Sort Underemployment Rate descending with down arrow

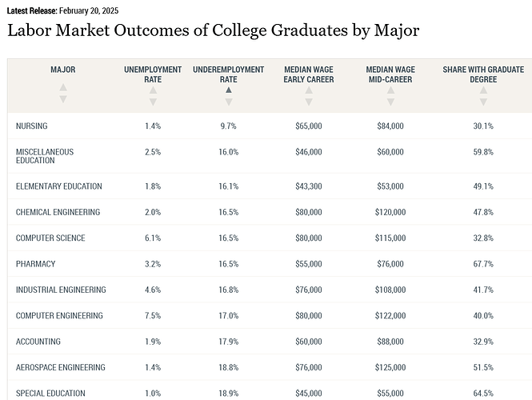229,102
